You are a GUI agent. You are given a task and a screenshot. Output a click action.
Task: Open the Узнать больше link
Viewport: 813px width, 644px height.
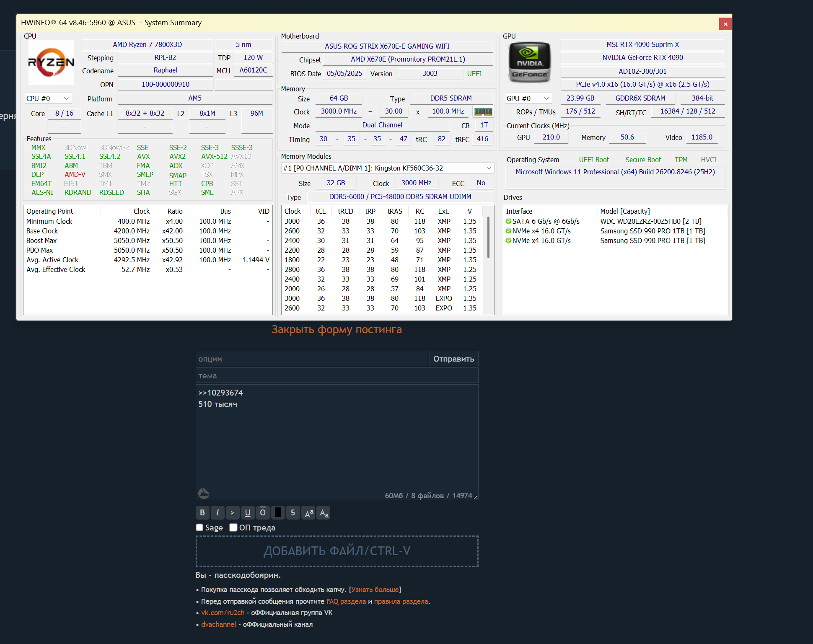point(375,590)
